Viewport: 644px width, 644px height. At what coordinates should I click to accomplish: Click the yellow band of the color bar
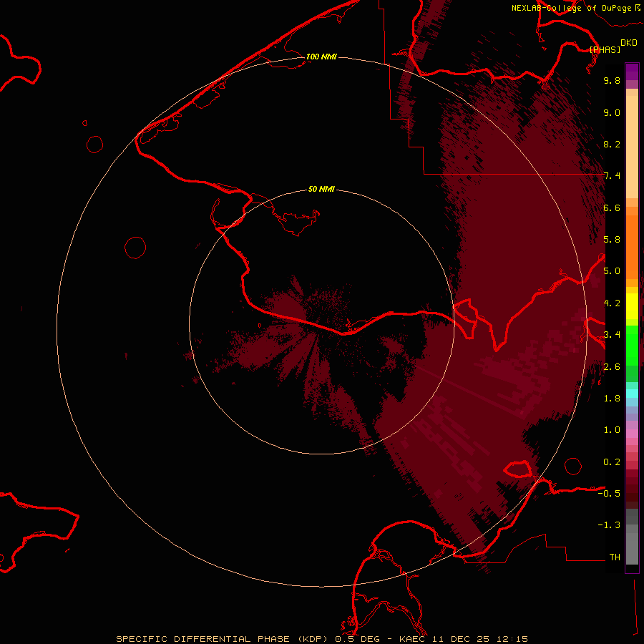point(632,306)
